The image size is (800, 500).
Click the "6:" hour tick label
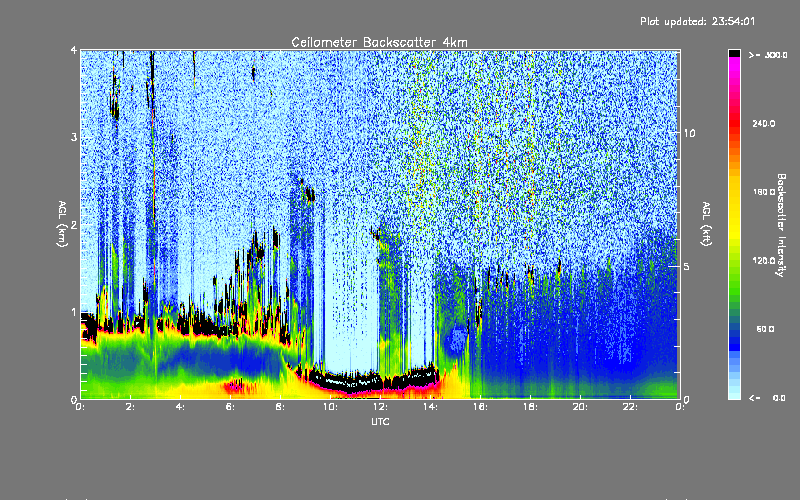pos(230,407)
